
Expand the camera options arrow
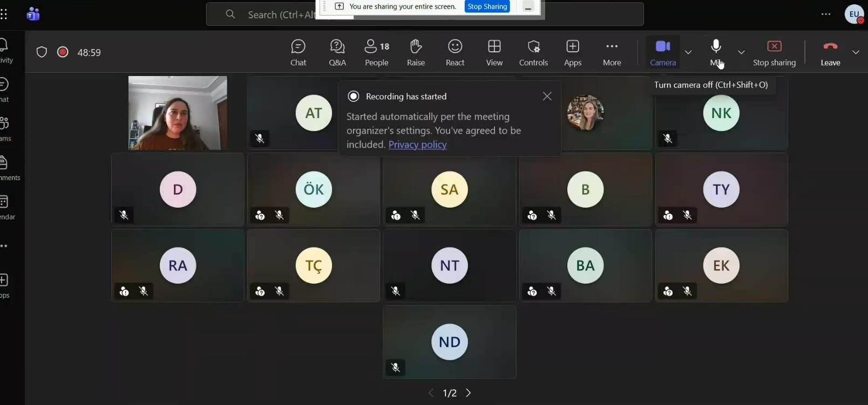688,52
